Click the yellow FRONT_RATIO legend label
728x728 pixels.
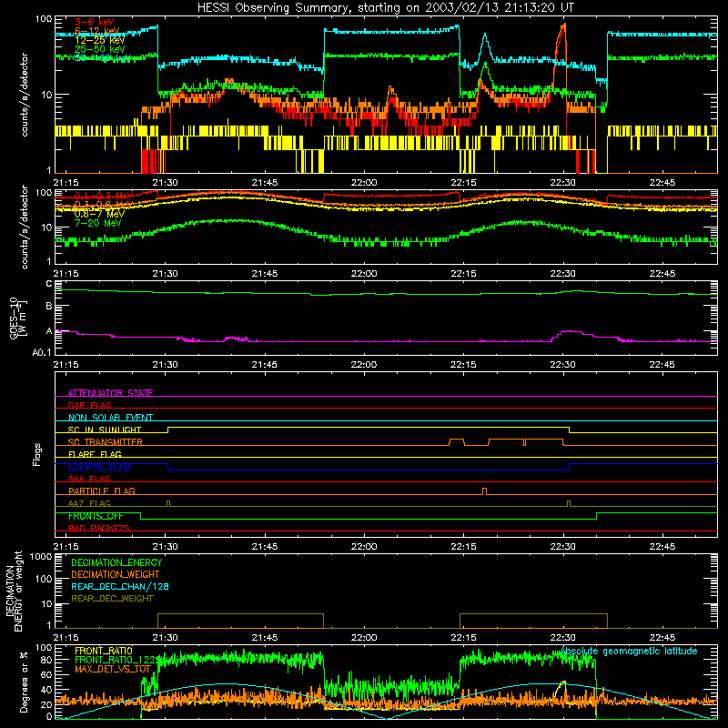pos(104,651)
